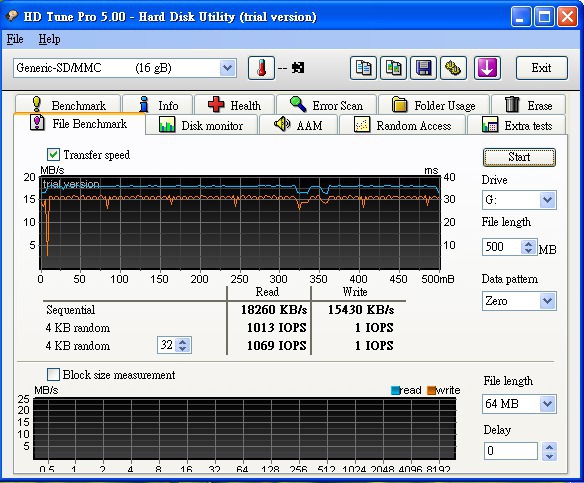Click the sequential read value 18260 KB/s
Viewport: 584px width, 483px height.
tap(274, 309)
